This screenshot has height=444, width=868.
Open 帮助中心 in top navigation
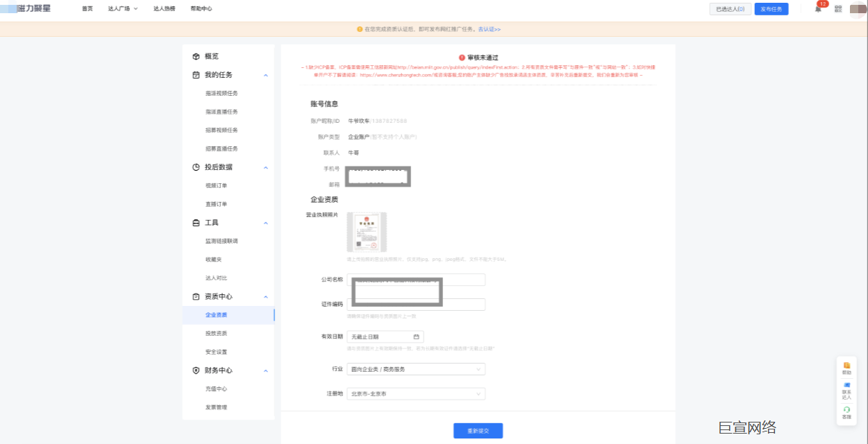201,9
